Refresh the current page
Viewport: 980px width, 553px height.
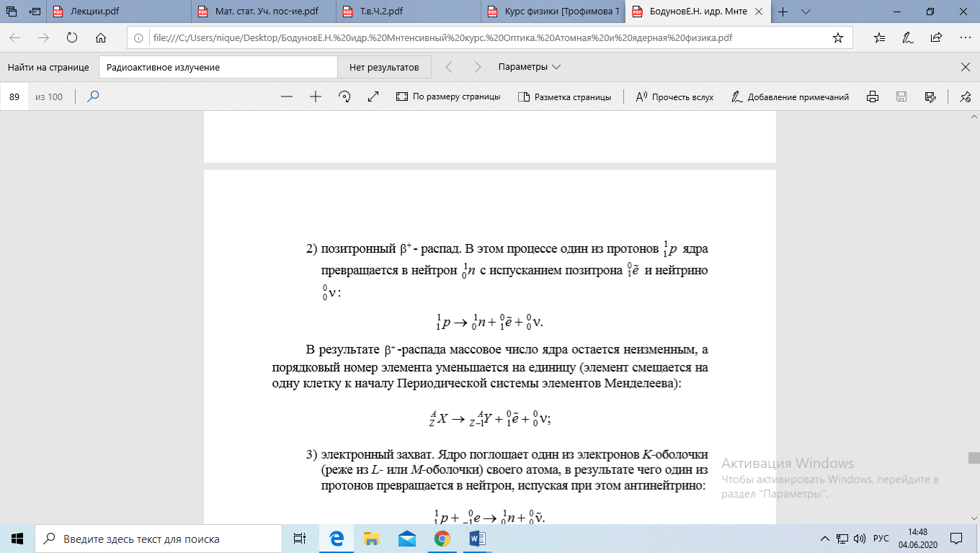pos(71,38)
